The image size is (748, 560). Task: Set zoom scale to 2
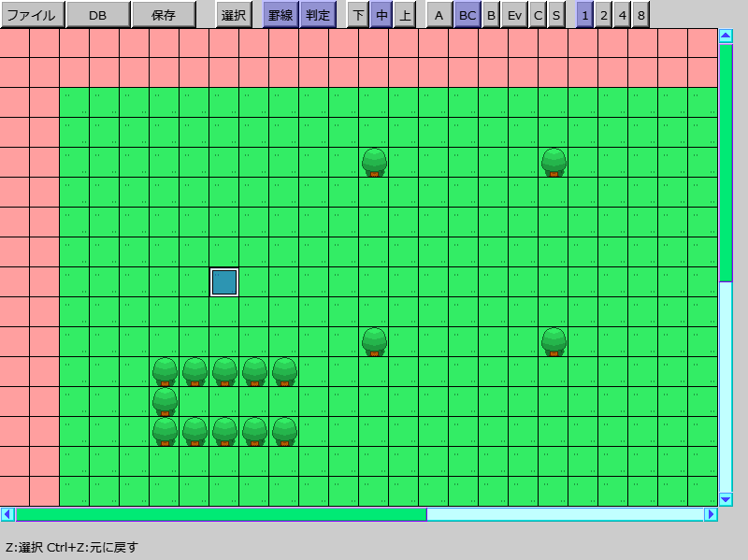click(603, 15)
